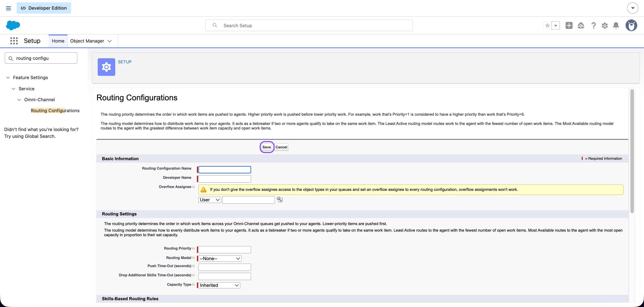Switch to the Home tab
The image size is (644, 307).
pyautogui.click(x=58, y=41)
